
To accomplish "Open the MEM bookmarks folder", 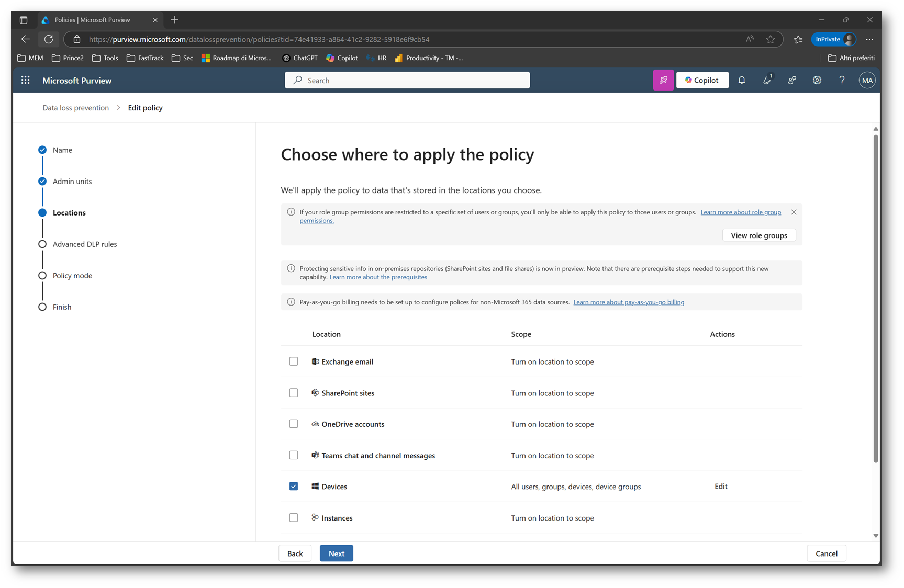I will click(x=30, y=58).
